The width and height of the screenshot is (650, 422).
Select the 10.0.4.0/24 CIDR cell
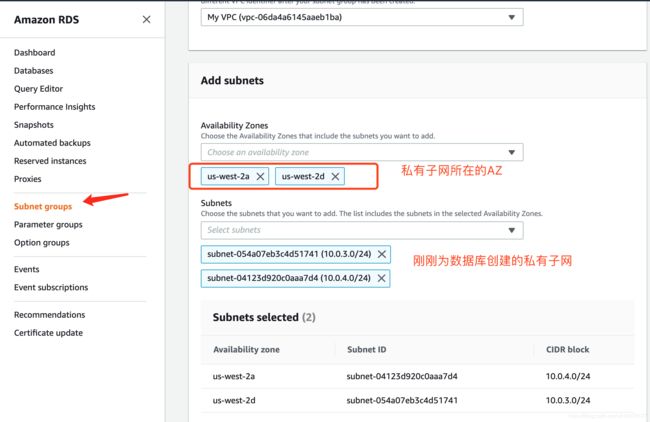coord(568,376)
